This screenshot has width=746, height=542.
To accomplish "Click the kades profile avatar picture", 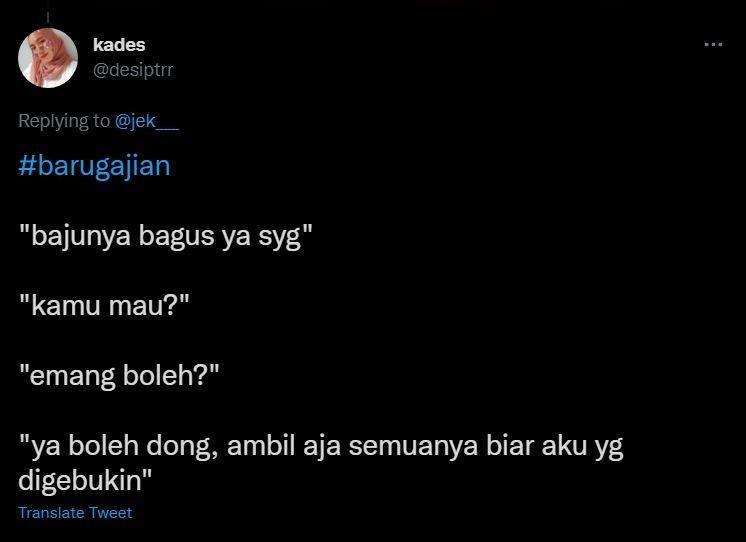I will pyautogui.click(x=48, y=58).
